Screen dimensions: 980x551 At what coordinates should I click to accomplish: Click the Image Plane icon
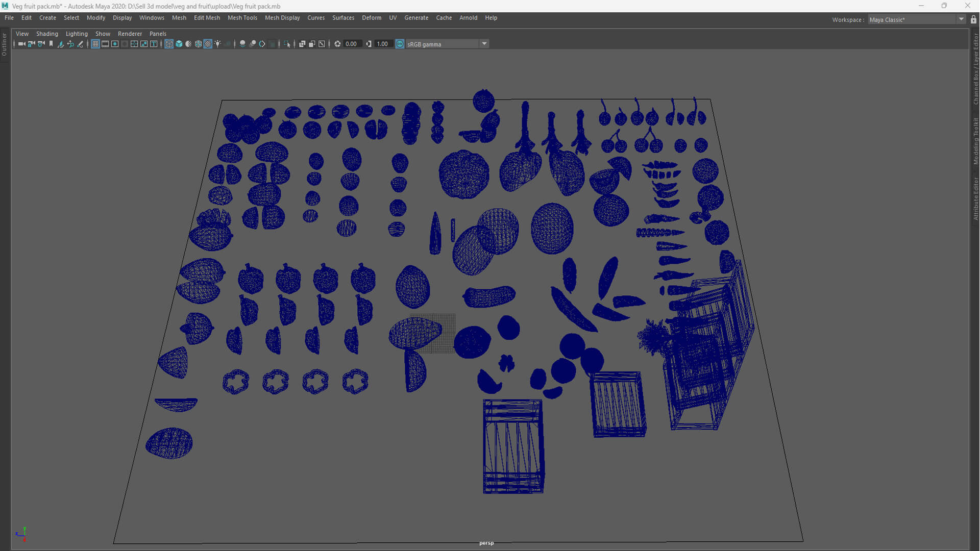coord(61,44)
